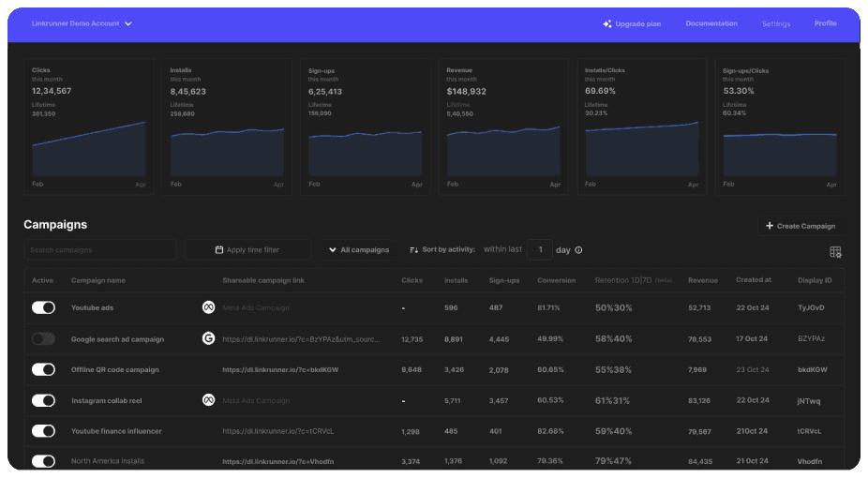Image resolution: width=868 pixels, height=478 pixels.
Task: Select the Youtube ads campaign name
Action: click(92, 307)
